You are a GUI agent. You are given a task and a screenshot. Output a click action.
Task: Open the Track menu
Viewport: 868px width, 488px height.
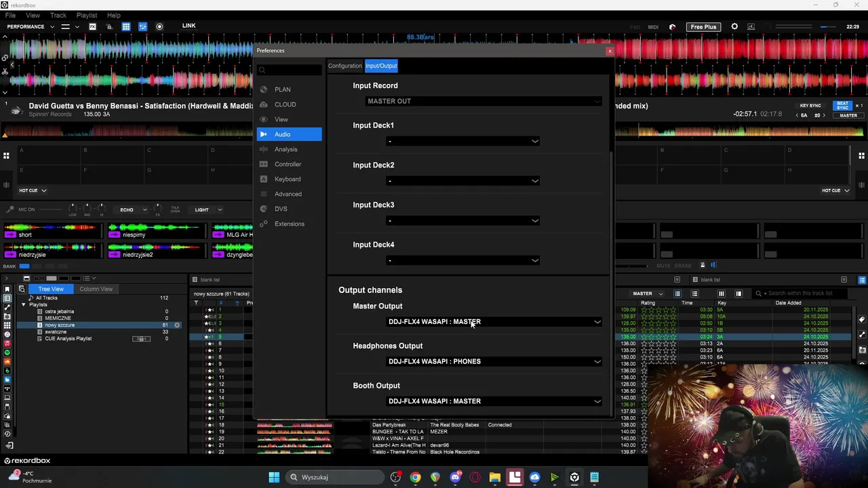click(x=58, y=15)
